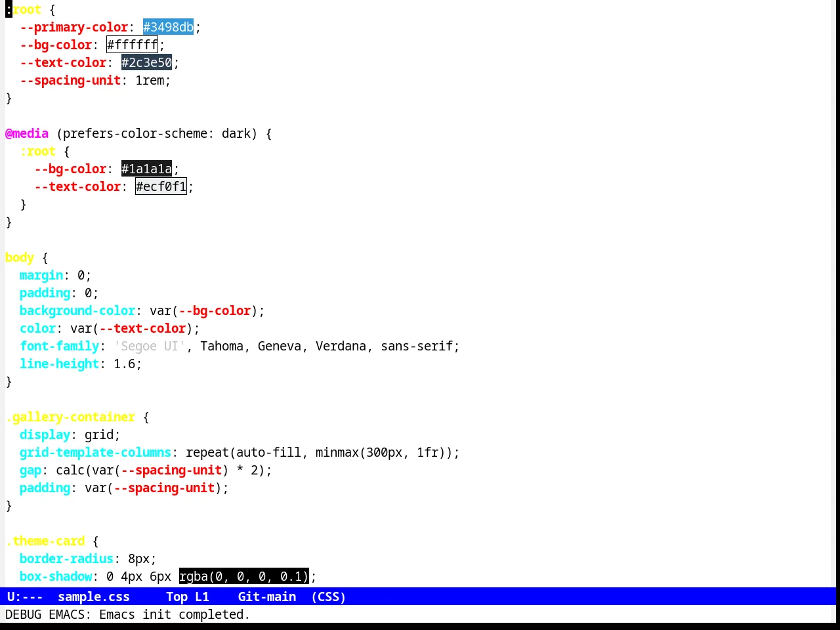Click var(--bg-color) value in body
840x630 pixels.
pos(204,310)
